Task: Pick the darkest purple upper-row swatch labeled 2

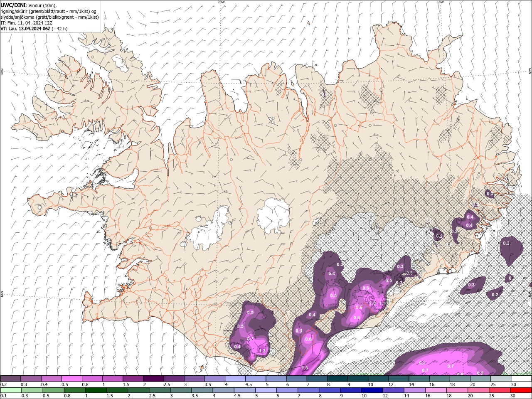Action: (x=154, y=378)
